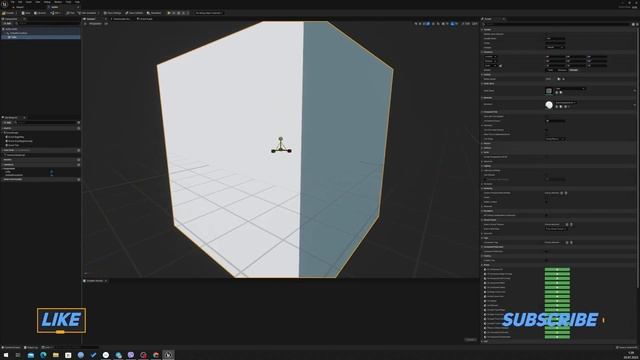The width and height of the screenshot is (640, 360).
Task: Open Class Settings from the toolbar
Action: [113, 13]
